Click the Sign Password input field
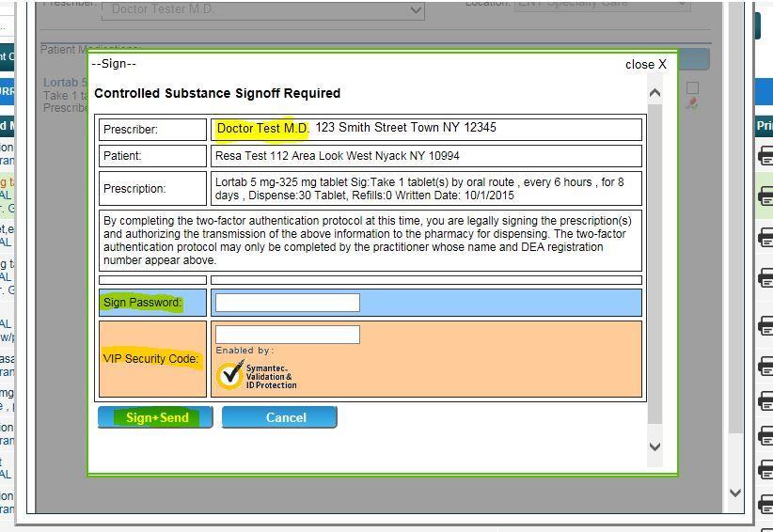Screen dimensions: 773x532 coord(288,303)
